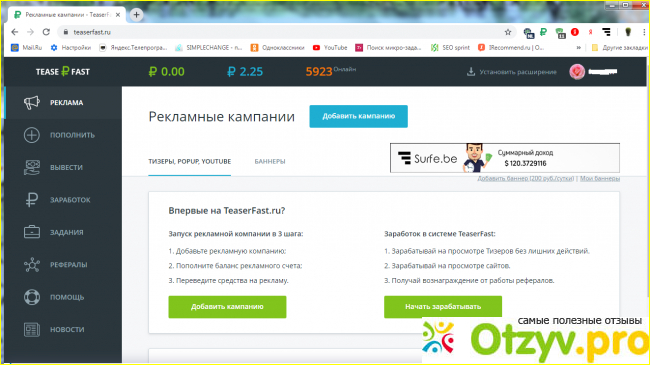The image size is (650, 365).
Task: Open the user avatar profile menu
Action: point(577,72)
